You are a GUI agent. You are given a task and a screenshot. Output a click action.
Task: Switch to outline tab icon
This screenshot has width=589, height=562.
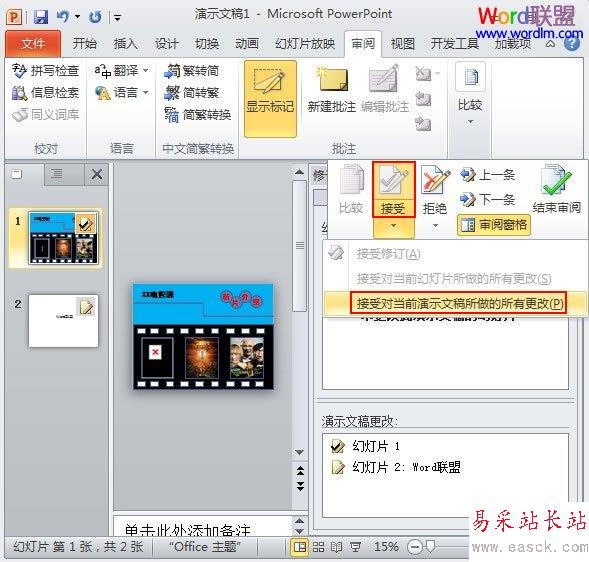click(x=57, y=174)
